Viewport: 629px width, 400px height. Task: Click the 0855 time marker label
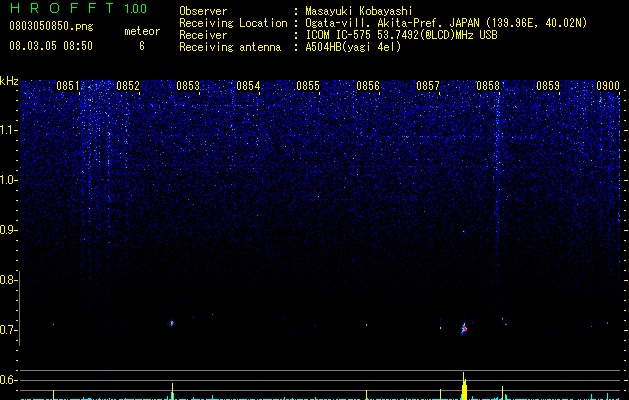308,86
